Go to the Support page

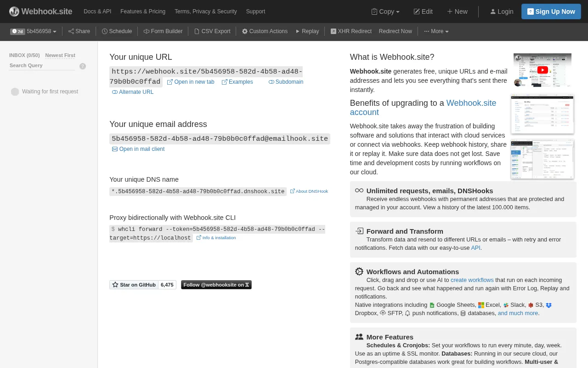pos(255,11)
